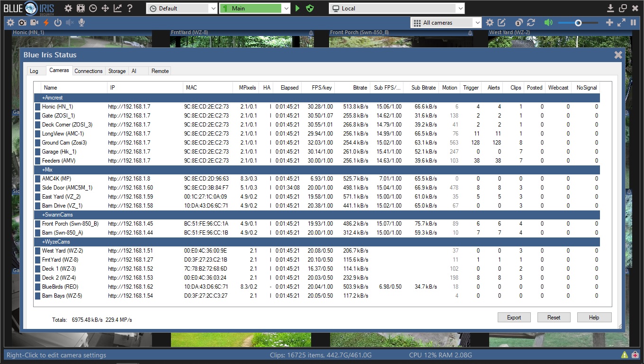Viewport: 644px width, 364px height.
Task: Expand the +Mix camera group
Action: pos(317,170)
